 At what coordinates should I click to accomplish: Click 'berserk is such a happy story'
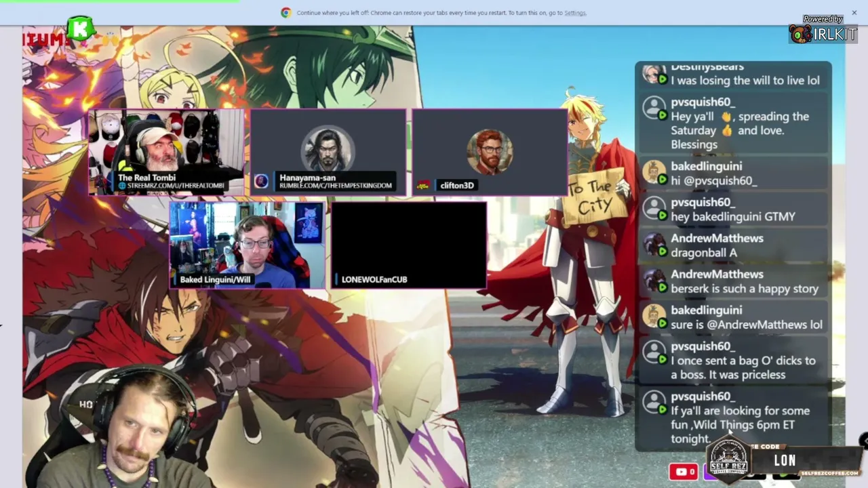coord(745,289)
